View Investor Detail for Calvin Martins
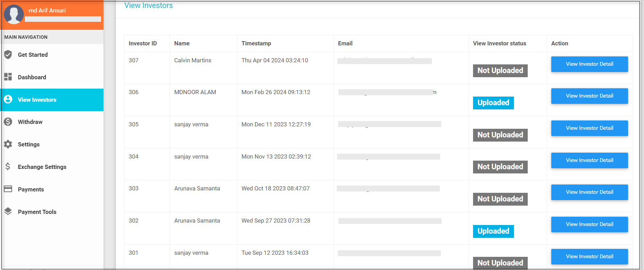 [589, 64]
